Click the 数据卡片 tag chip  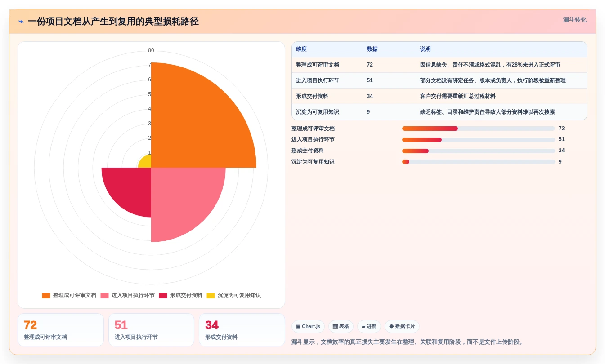click(402, 327)
